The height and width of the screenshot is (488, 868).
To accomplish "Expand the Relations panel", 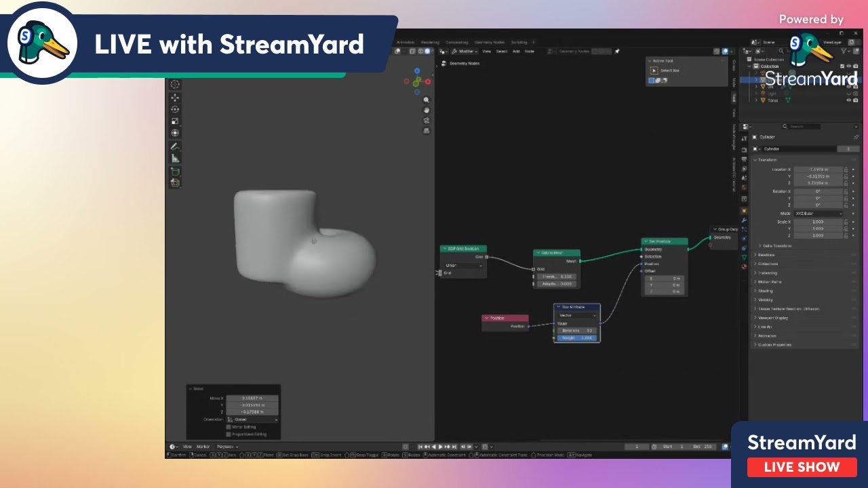I will pos(766,255).
